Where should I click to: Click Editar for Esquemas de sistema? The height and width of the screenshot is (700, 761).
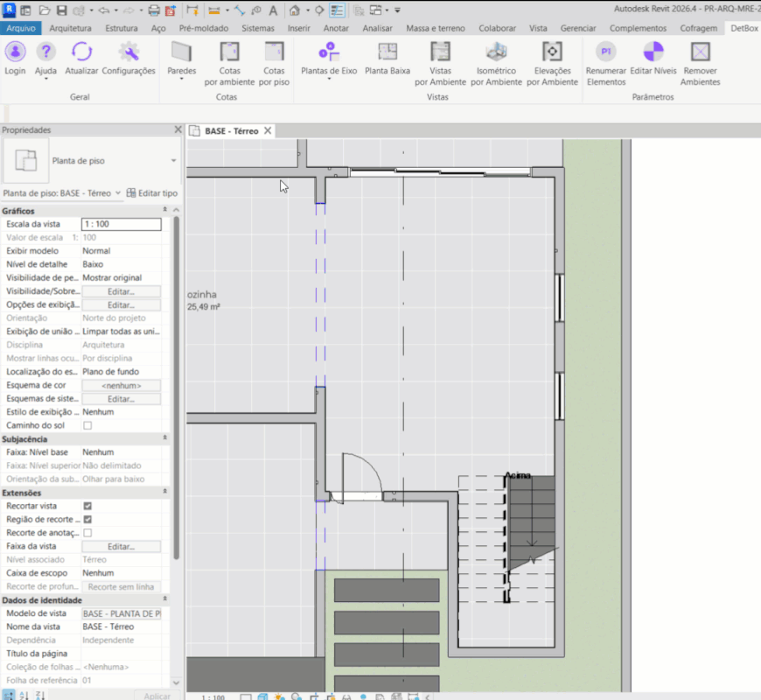pos(121,398)
